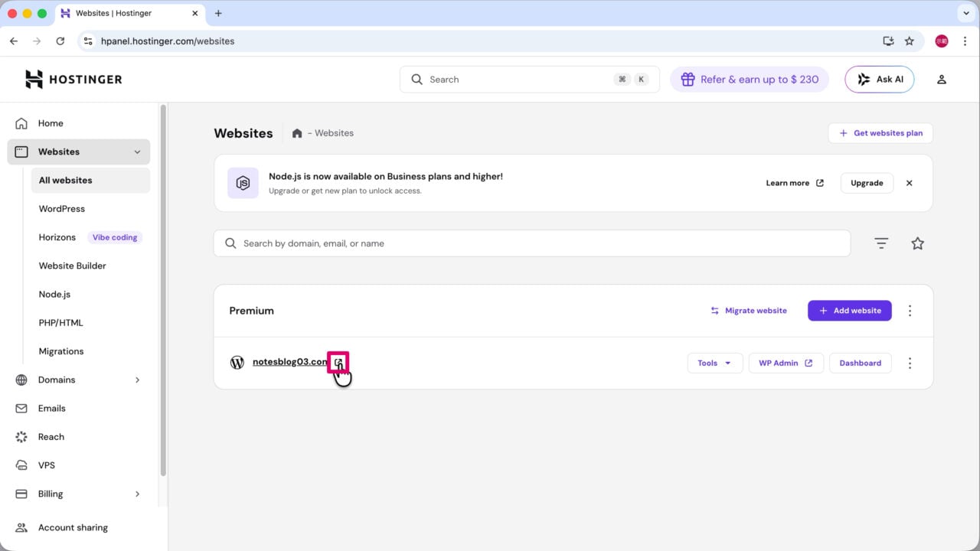Dismiss the Node.js banner with the X
The height and width of the screenshot is (551, 980).
(909, 183)
